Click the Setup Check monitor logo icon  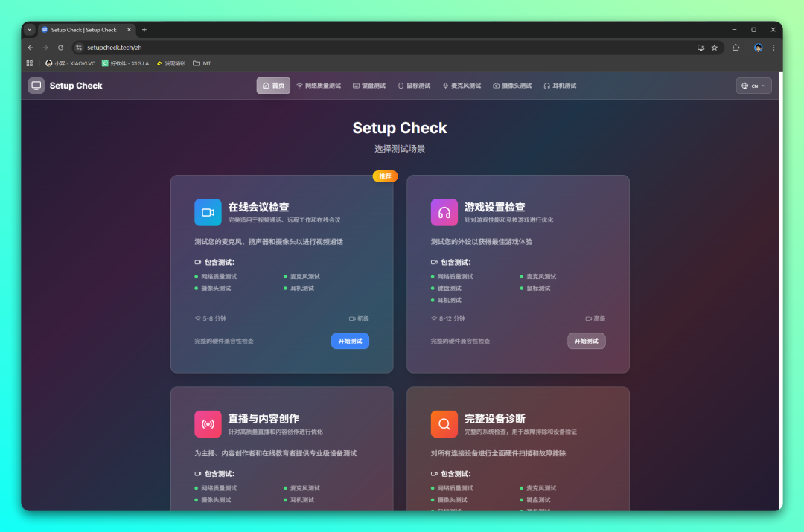tap(36, 86)
